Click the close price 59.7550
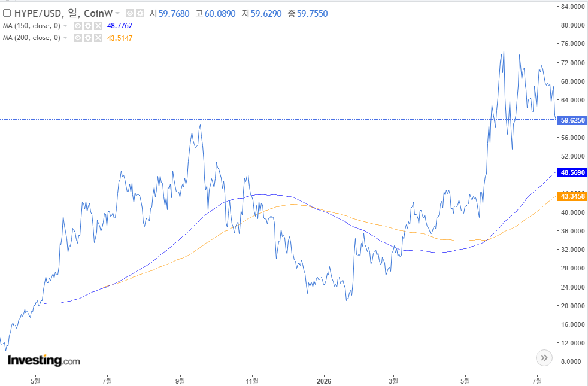The height and width of the screenshot is (386, 588). (x=313, y=14)
